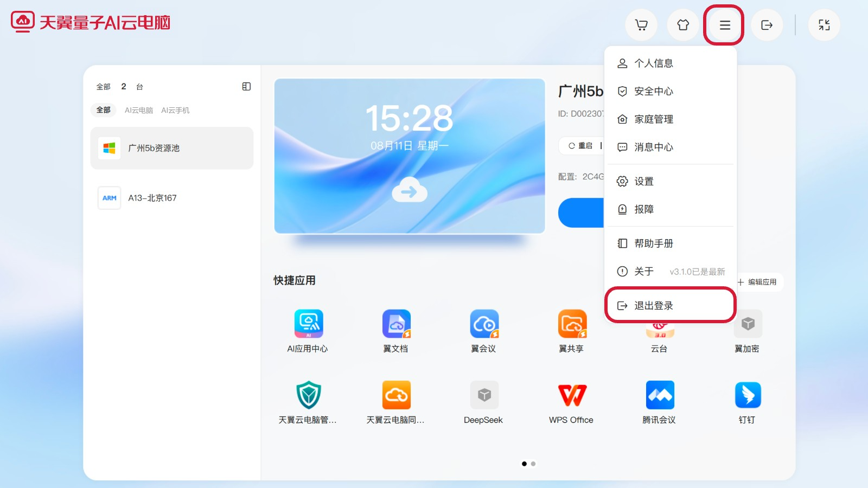The width and height of the screenshot is (868, 488).
Task: Click the 天翼量子AI云电脑 logo
Action: 91,22
